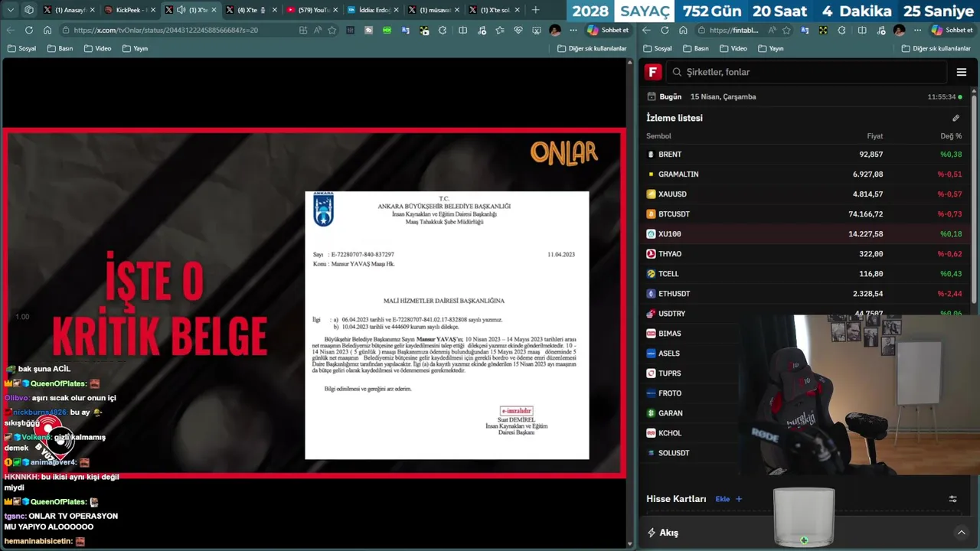The width and height of the screenshot is (980, 551).
Task: Open the THYAO stock row
Action: click(x=804, y=254)
